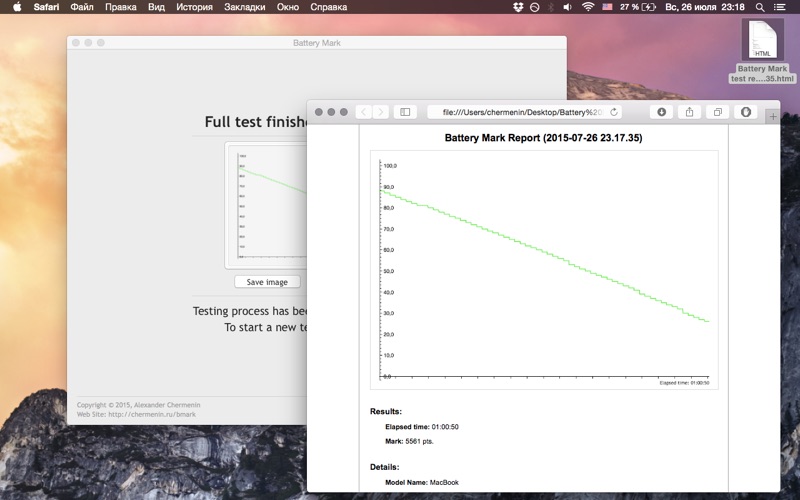Open the chermenin.ru/bmark web site link
This screenshot has height=500, width=800.
pyautogui.click(x=152, y=414)
